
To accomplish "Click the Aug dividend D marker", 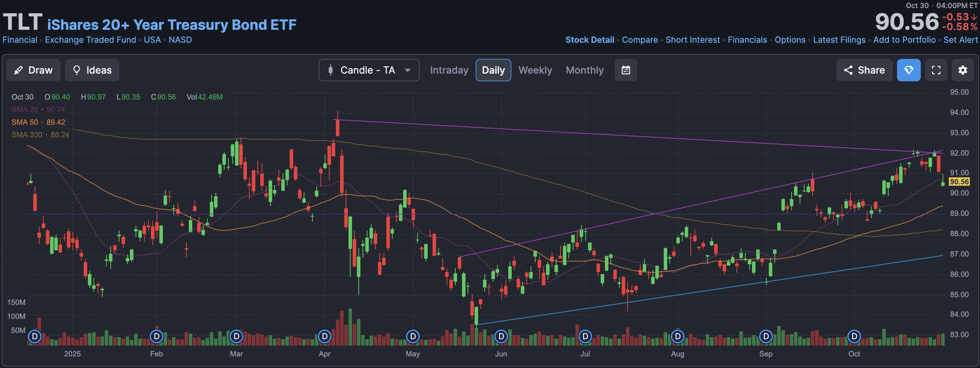I will (x=677, y=336).
